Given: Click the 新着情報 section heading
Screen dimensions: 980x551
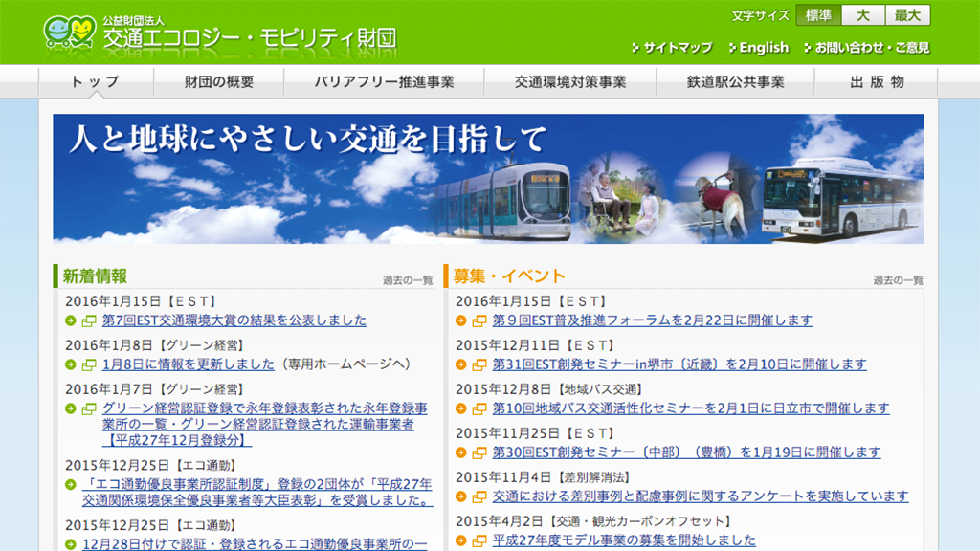Looking at the screenshot, I should click(95, 276).
